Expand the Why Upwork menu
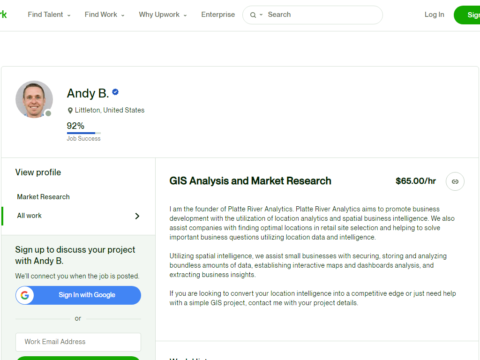Screen dimensions: 480x360 click(163, 15)
